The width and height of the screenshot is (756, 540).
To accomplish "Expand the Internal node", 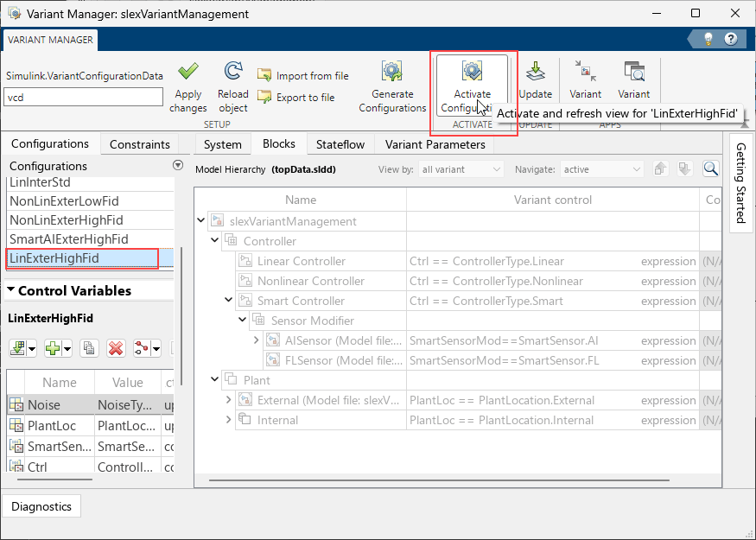I will pyautogui.click(x=229, y=419).
